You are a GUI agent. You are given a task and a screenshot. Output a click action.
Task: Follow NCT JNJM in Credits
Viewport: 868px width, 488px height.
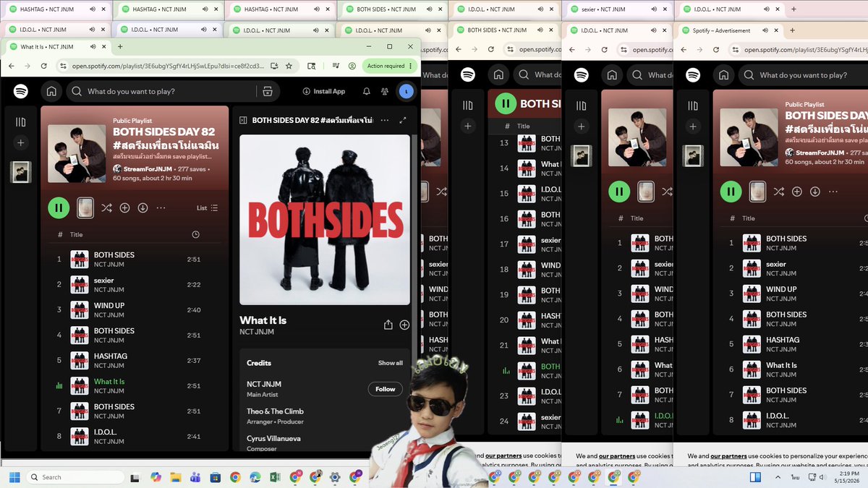pyautogui.click(x=385, y=389)
